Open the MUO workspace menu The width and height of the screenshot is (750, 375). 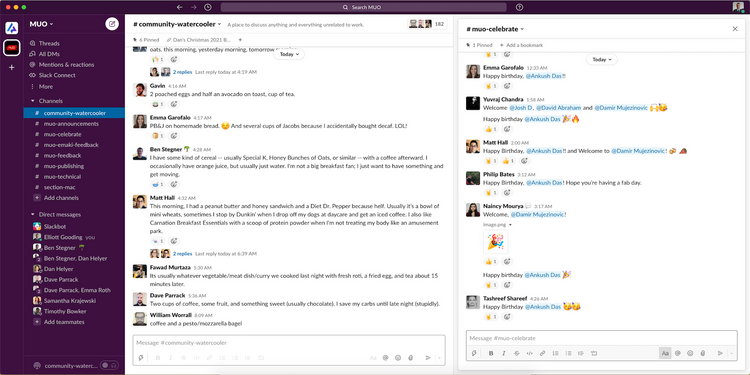(42, 24)
